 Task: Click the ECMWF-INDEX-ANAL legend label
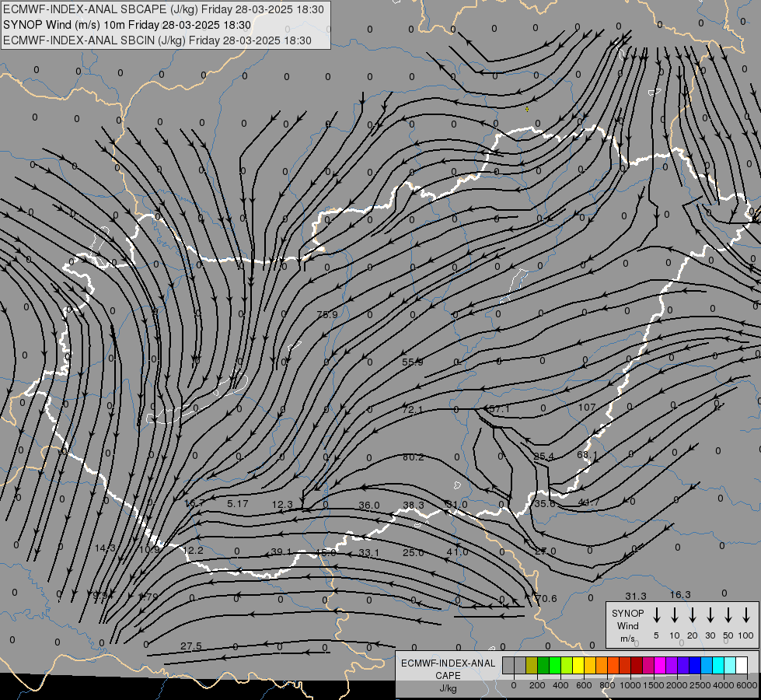pyautogui.click(x=448, y=663)
